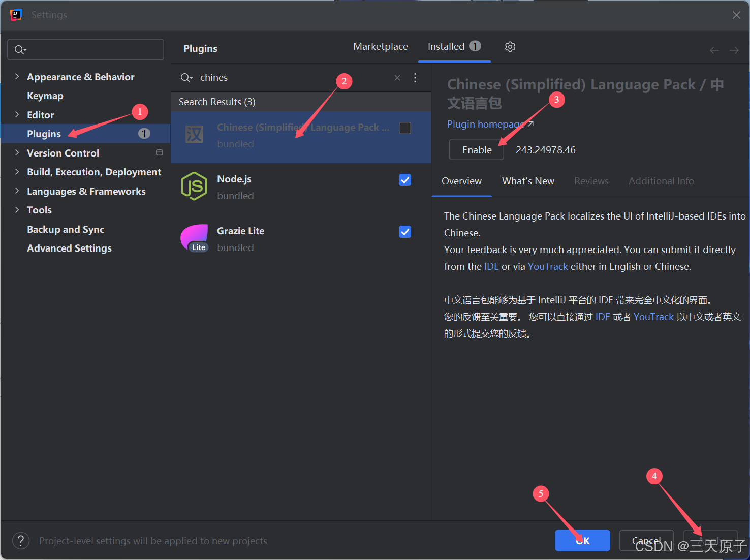
Task: Click the Plugins update count badge
Action: click(x=144, y=134)
